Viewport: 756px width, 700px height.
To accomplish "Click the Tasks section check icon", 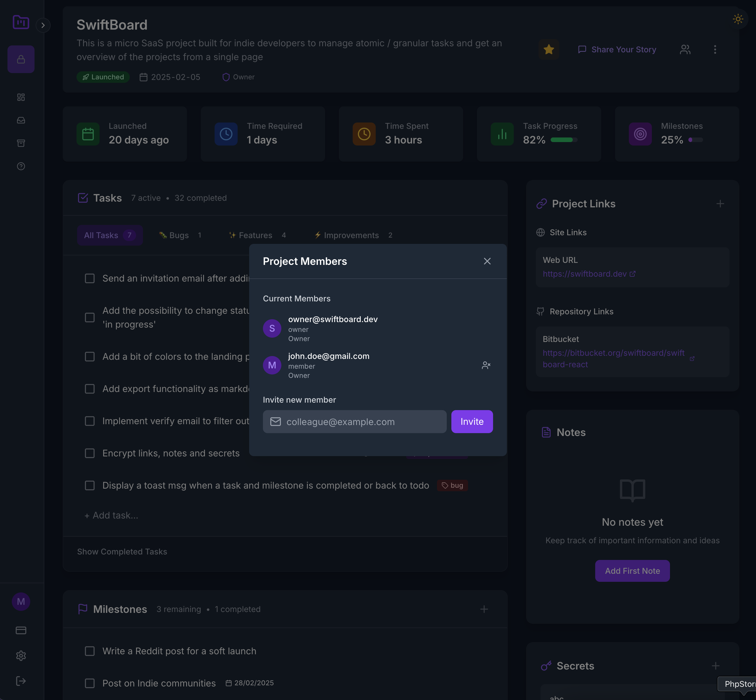I will [x=83, y=198].
